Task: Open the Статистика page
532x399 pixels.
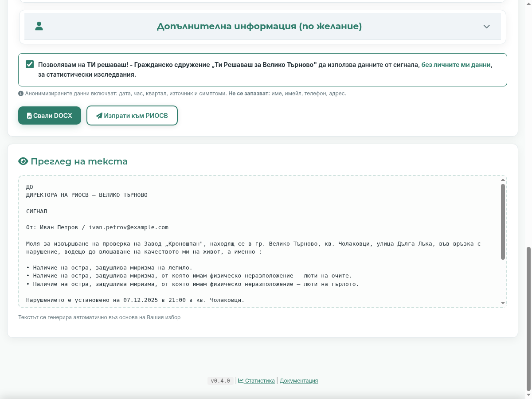Action: click(259, 380)
